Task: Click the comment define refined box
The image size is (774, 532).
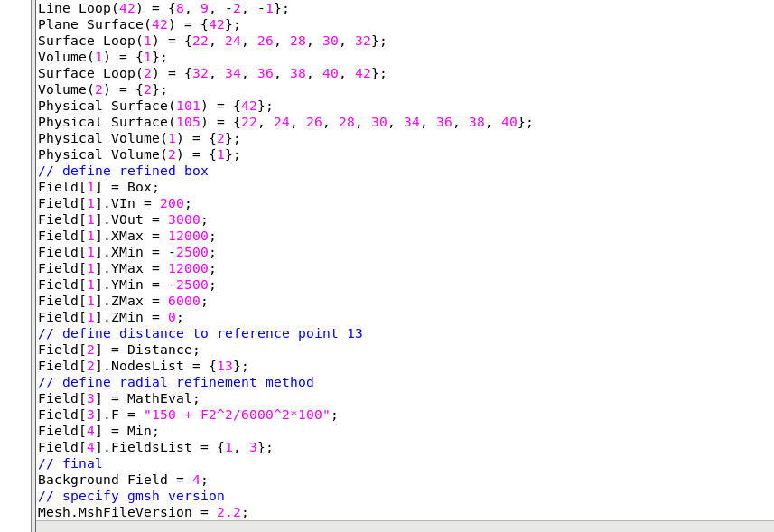Action: [x=122, y=170]
